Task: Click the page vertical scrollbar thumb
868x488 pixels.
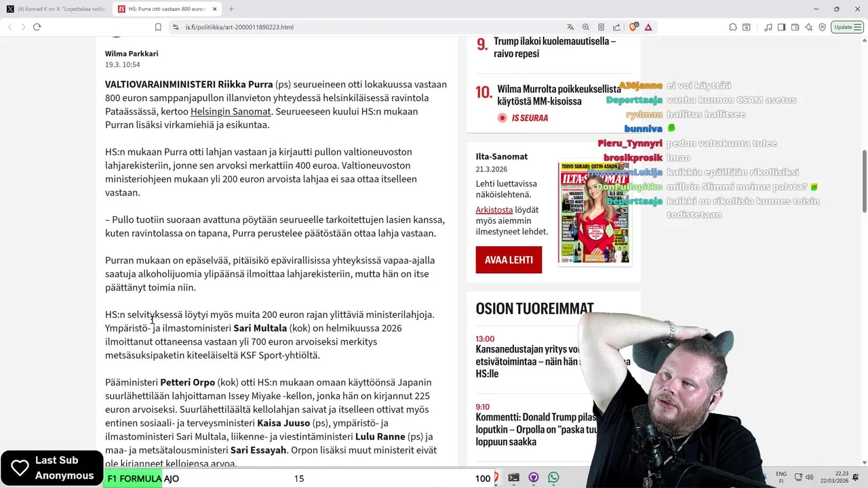Action: pyautogui.click(x=864, y=180)
